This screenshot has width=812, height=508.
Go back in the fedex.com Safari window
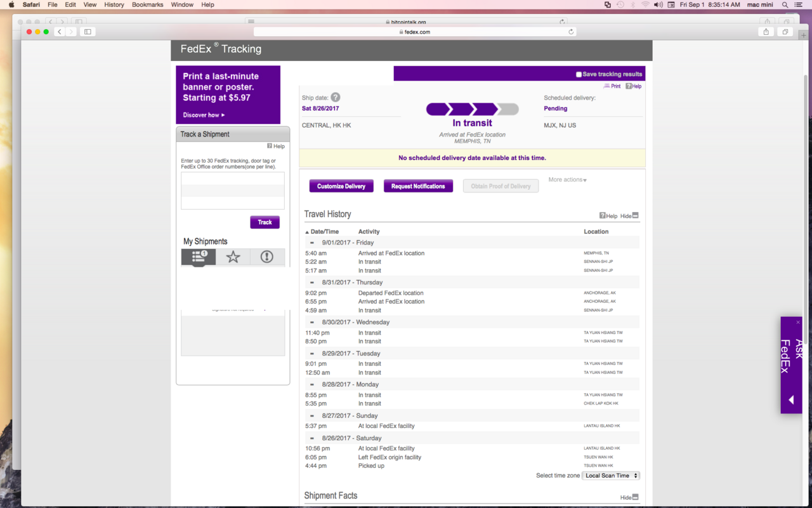point(60,32)
